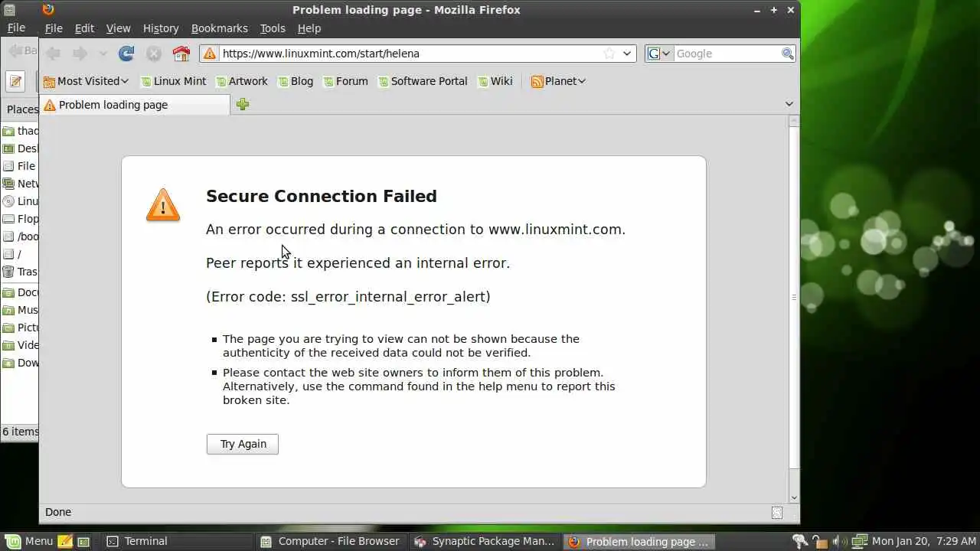Open the search engine selector dropdown
The height and width of the screenshot is (551, 980).
point(659,54)
